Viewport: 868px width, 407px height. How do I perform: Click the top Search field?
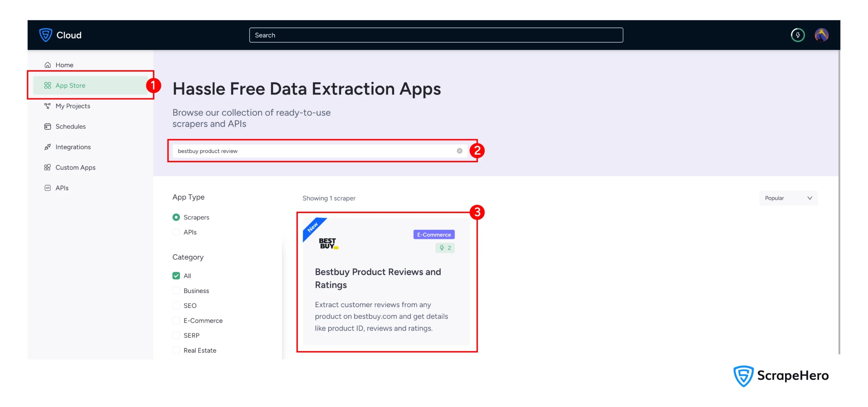436,35
